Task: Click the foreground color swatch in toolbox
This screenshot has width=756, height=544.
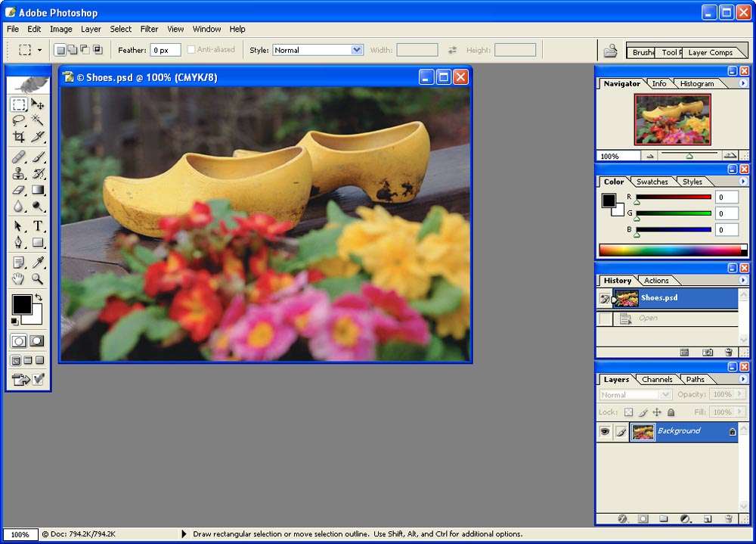Action: [22, 305]
